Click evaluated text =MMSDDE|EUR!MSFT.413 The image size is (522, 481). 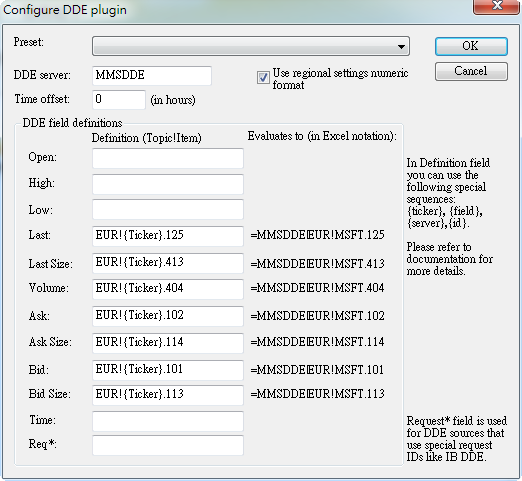pyautogui.click(x=317, y=264)
